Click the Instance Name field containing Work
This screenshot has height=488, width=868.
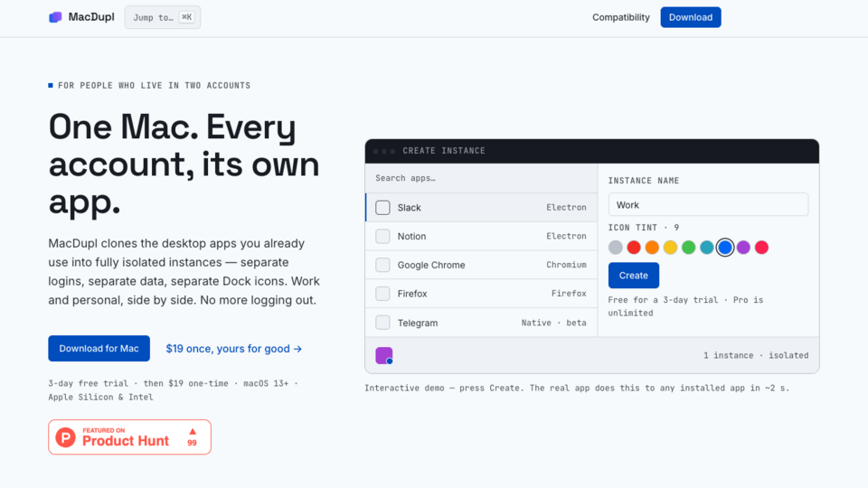point(708,205)
